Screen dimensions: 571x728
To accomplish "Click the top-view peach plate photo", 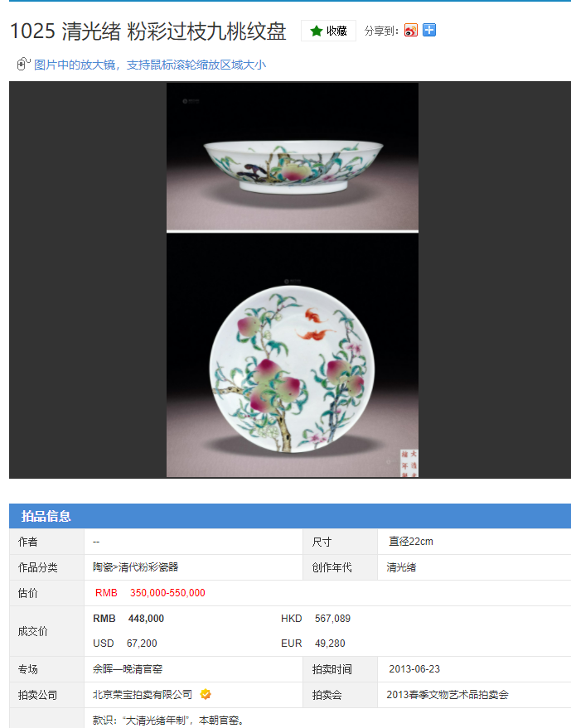I will [293, 355].
